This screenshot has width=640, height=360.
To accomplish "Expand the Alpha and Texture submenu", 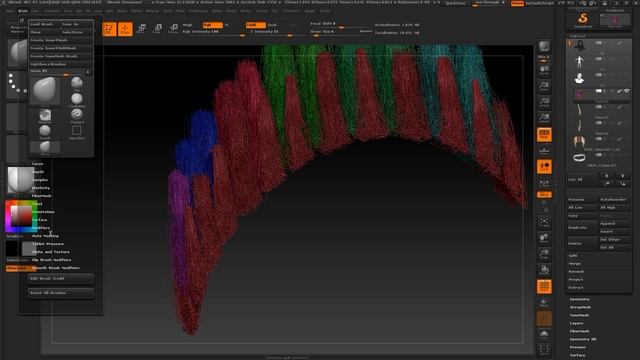I will (51, 252).
